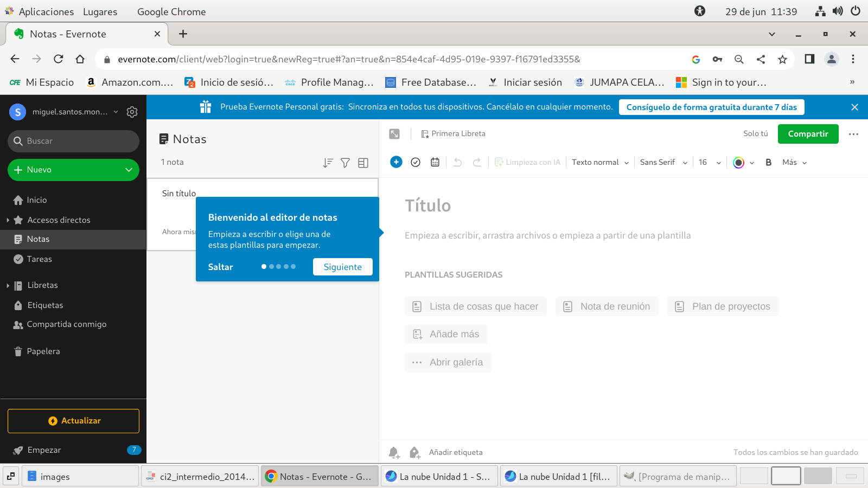This screenshot has height=488, width=868.
Task: Open the sort notes icon
Action: pyautogui.click(x=328, y=163)
